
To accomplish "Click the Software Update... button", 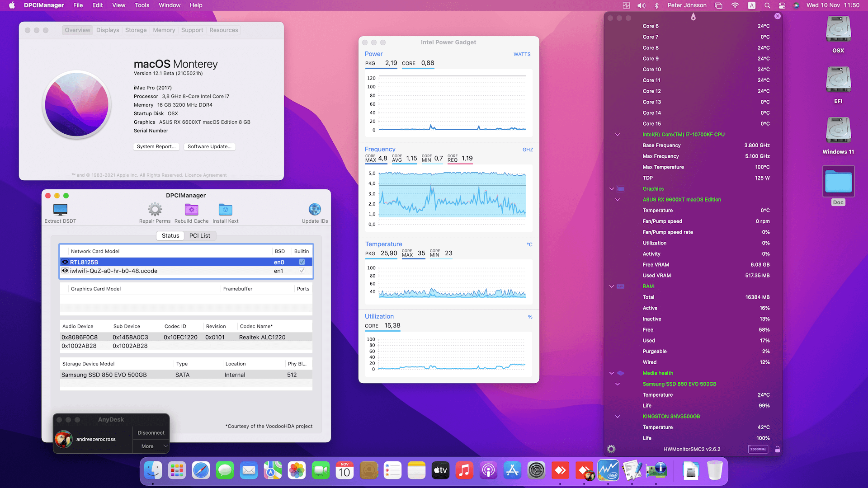I will [x=210, y=147].
